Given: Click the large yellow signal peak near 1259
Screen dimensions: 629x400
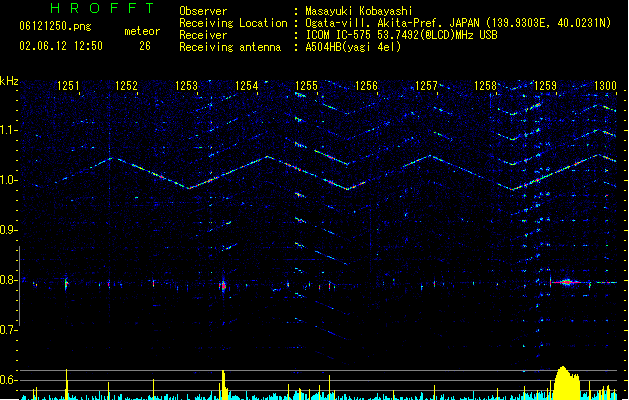Looking at the screenshot, I should pos(566,383).
